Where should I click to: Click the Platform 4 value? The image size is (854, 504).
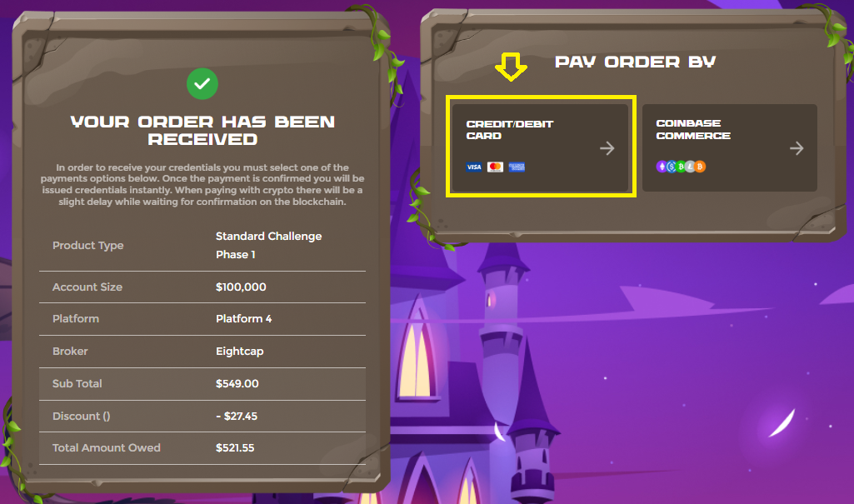[243, 319]
